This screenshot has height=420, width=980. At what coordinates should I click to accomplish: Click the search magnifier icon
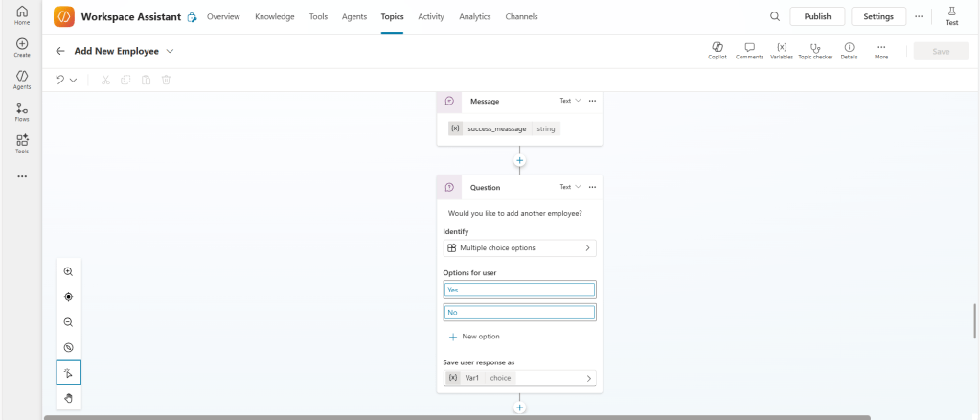coord(774,16)
